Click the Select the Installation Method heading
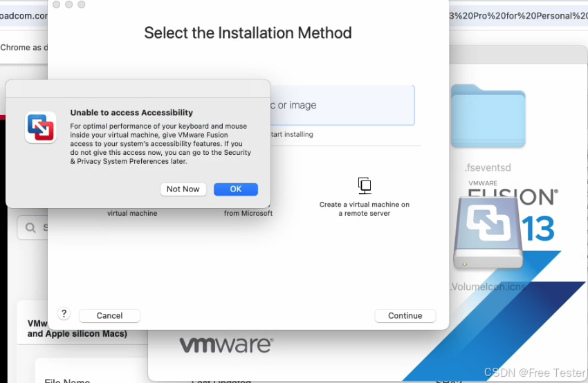This screenshot has height=383, width=588. [248, 33]
